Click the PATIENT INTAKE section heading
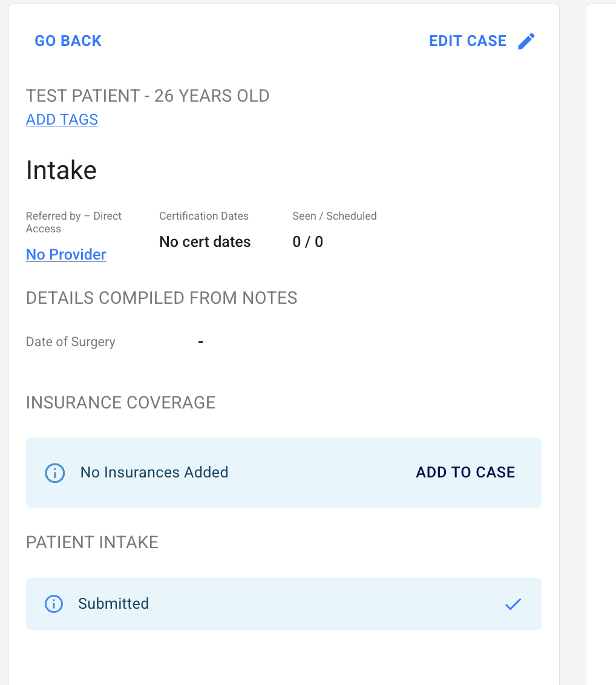 (92, 543)
